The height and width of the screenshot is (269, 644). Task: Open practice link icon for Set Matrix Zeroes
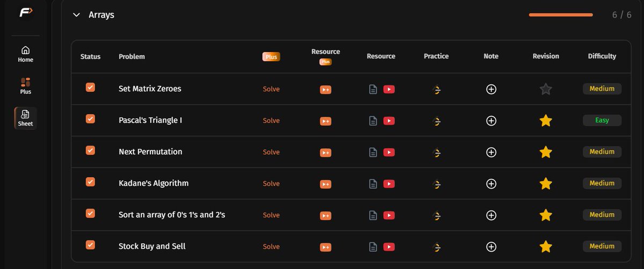tap(437, 90)
